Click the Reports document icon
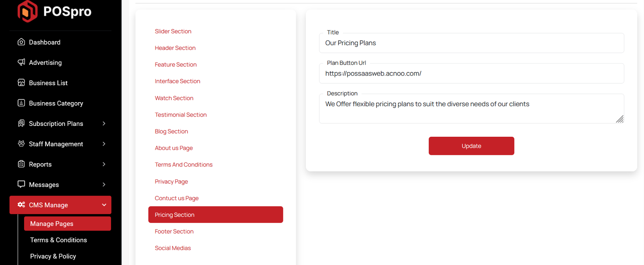644x265 pixels. tap(21, 164)
